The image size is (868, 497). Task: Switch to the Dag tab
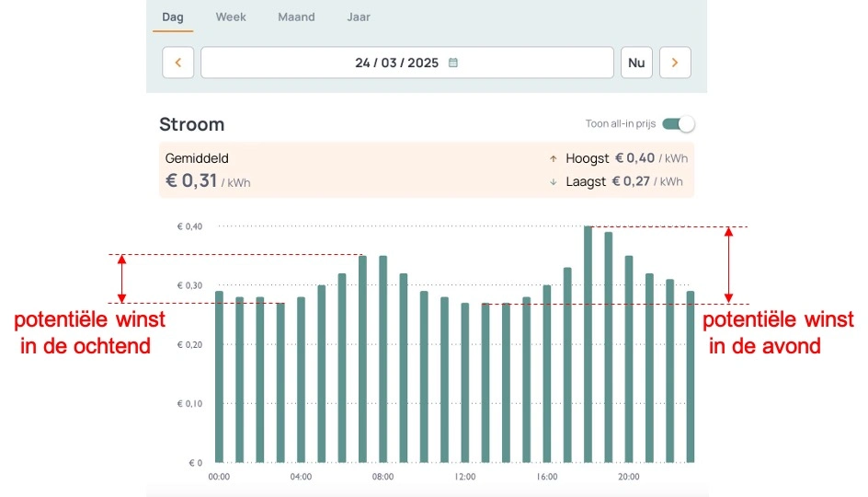[173, 17]
